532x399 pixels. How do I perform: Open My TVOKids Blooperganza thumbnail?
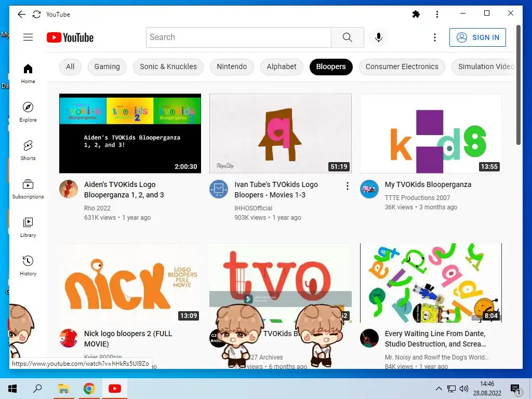pyautogui.click(x=431, y=134)
